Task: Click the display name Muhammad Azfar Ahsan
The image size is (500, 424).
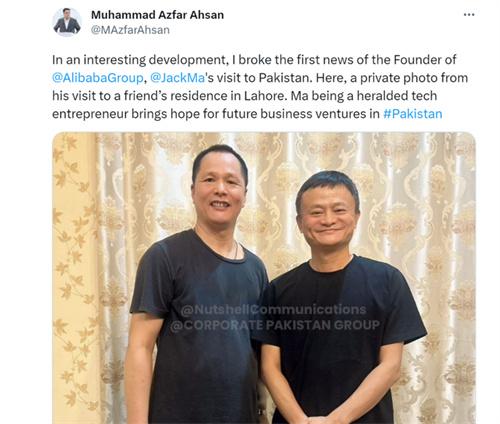Action: tap(157, 15)
